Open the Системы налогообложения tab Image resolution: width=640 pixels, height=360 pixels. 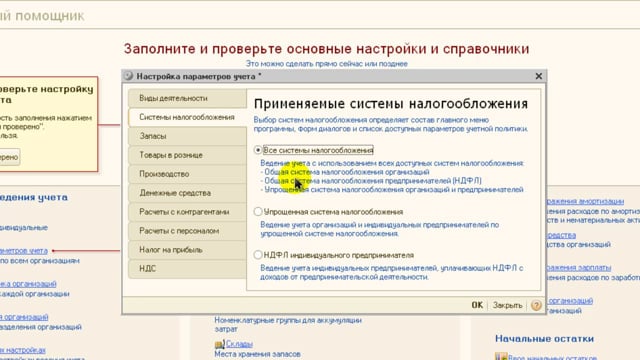187,117
